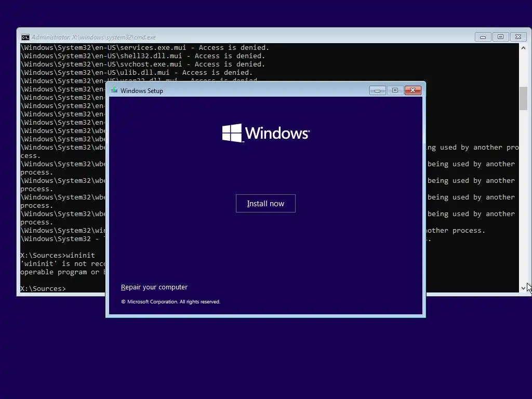Click the svchost.exe.mui Access denied line
The height and width of the screenshot is (399, 532).
(x=143, y=64)
